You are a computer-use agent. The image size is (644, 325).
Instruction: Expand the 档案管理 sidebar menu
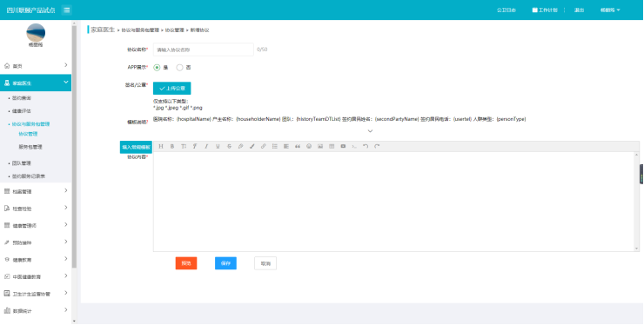point(36,191)
